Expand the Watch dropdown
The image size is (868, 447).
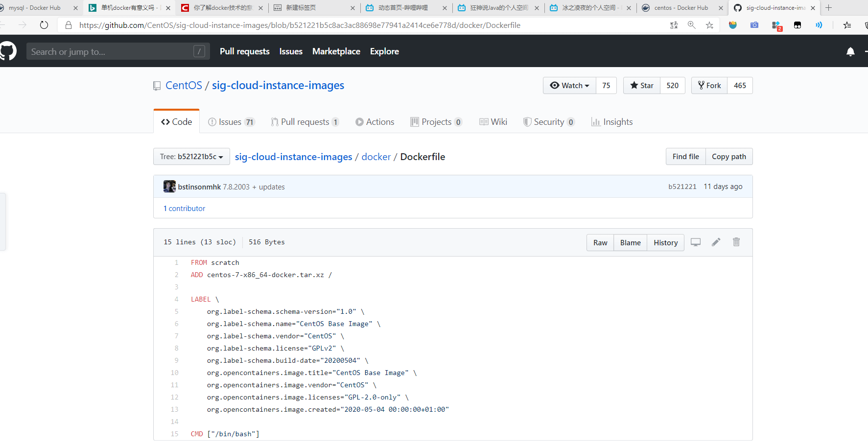click(x=569, y=86)
